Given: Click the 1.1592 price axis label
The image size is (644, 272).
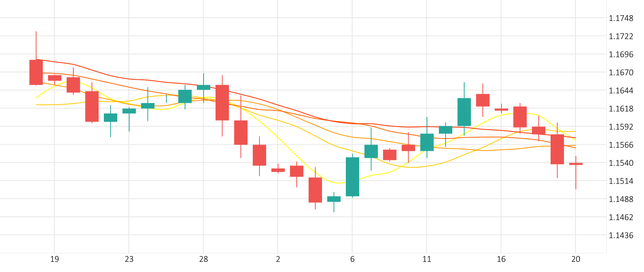Looking at the screenshot, I should pyautogui.click(x=621, y=127).
